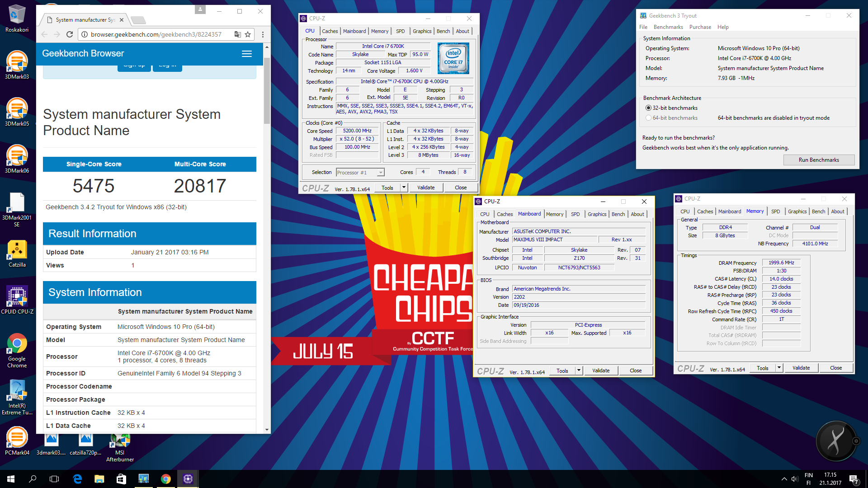This screenshot has height=488, width=868.
Task: Open the Geekbench Browser hamburger menu
Action: [247, 54]
